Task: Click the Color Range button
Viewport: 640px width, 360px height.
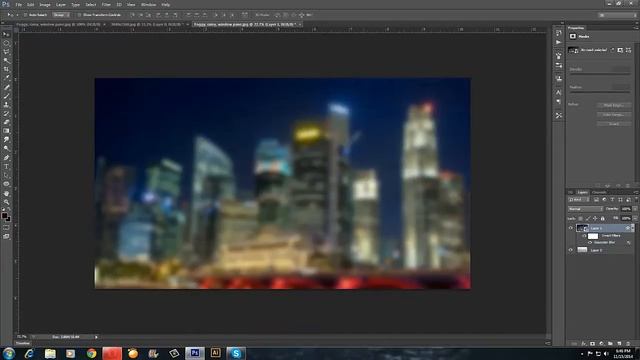Action: click(613, 115)
